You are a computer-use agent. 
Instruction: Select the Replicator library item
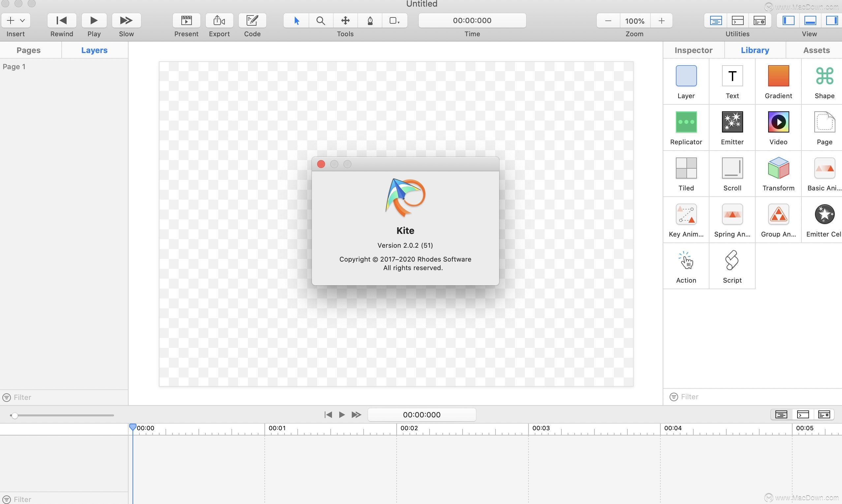686,128
